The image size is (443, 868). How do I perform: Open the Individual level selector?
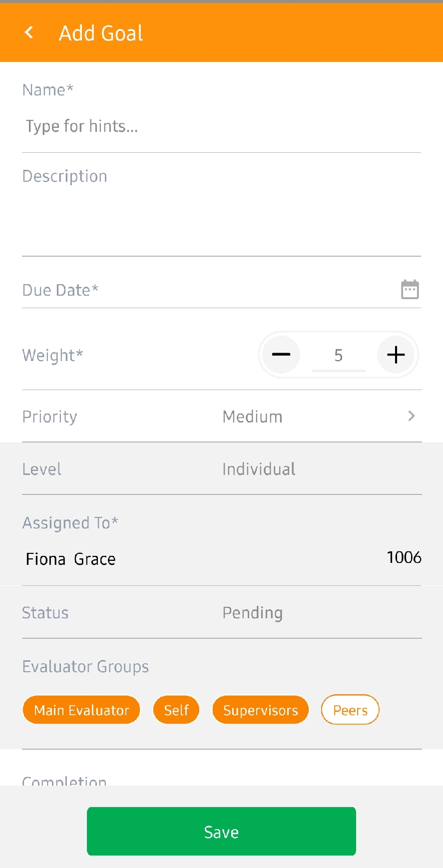pos(259,469)
